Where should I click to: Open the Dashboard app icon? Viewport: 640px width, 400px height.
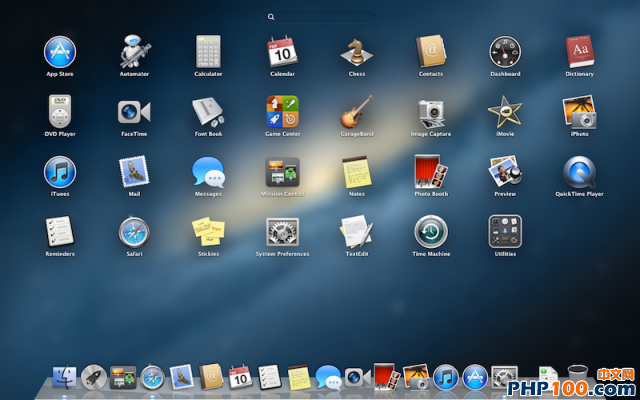[x=505, y=52]
